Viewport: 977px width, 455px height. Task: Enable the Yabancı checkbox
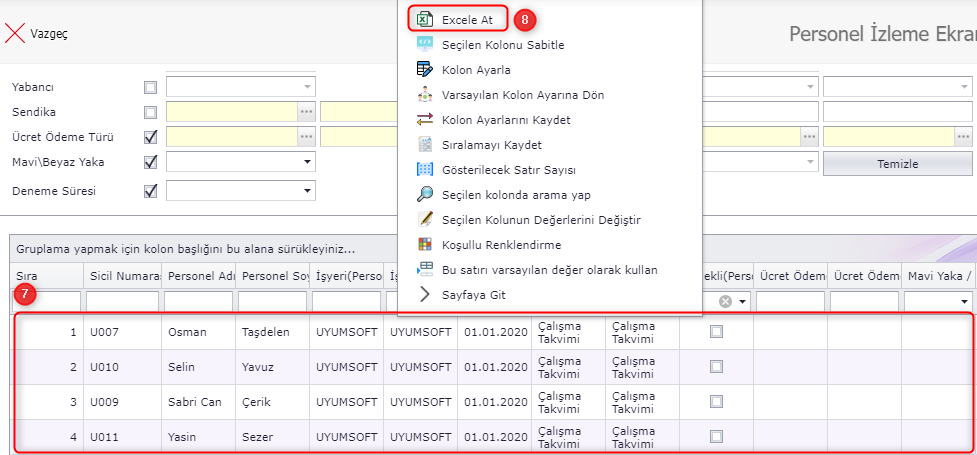click(151, 87)
